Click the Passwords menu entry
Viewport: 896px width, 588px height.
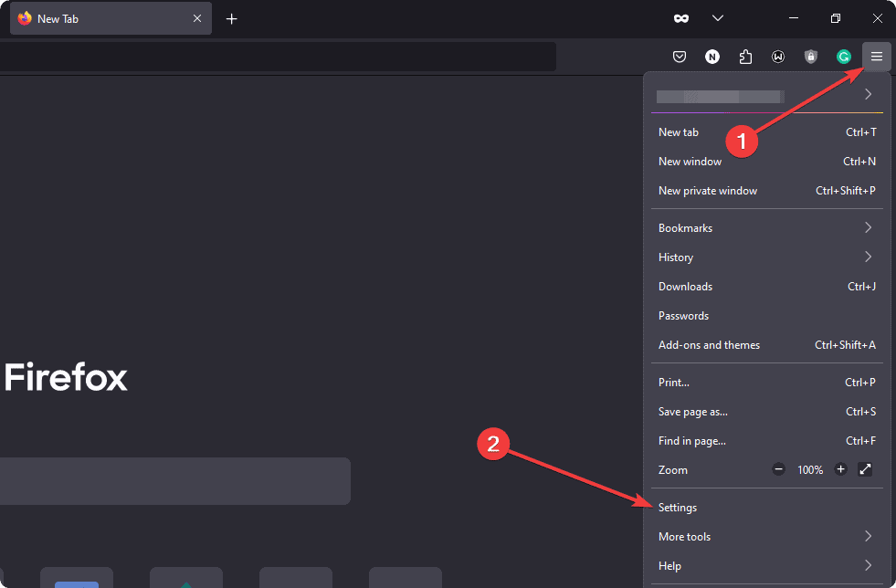click(x=683, y=315)
